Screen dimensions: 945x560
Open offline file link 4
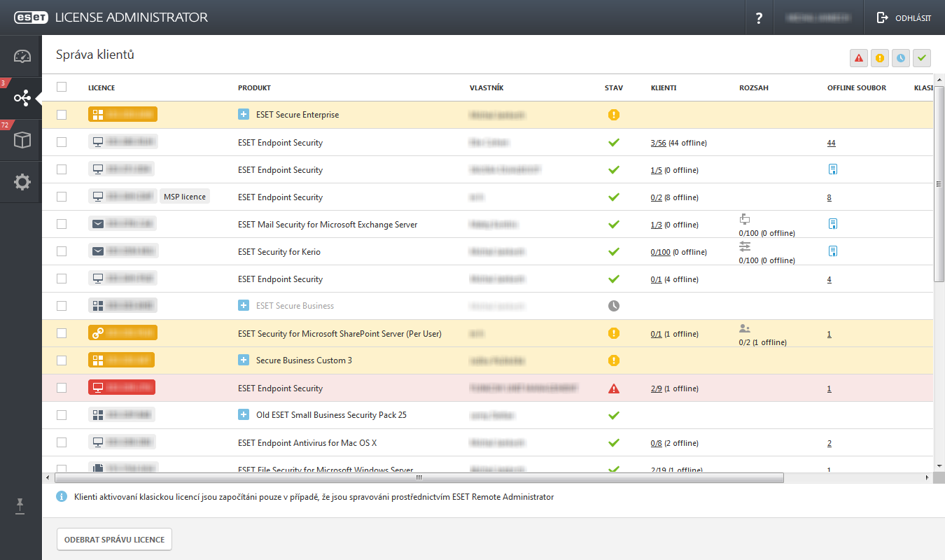tap(829, 279)
